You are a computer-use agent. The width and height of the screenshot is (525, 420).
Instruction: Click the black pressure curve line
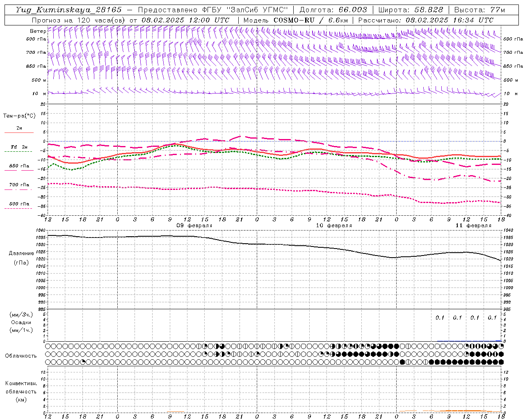(x=274, y=245)
